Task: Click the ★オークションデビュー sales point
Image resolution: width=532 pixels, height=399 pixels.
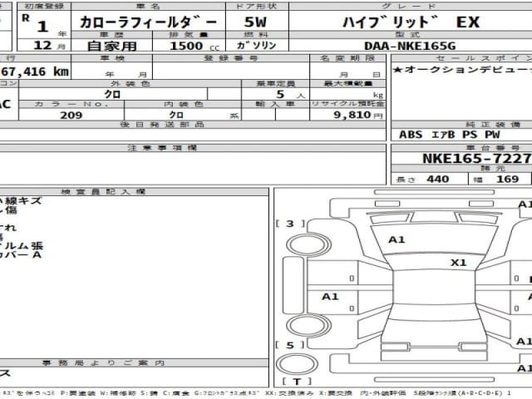Action: tap(462, 70)
